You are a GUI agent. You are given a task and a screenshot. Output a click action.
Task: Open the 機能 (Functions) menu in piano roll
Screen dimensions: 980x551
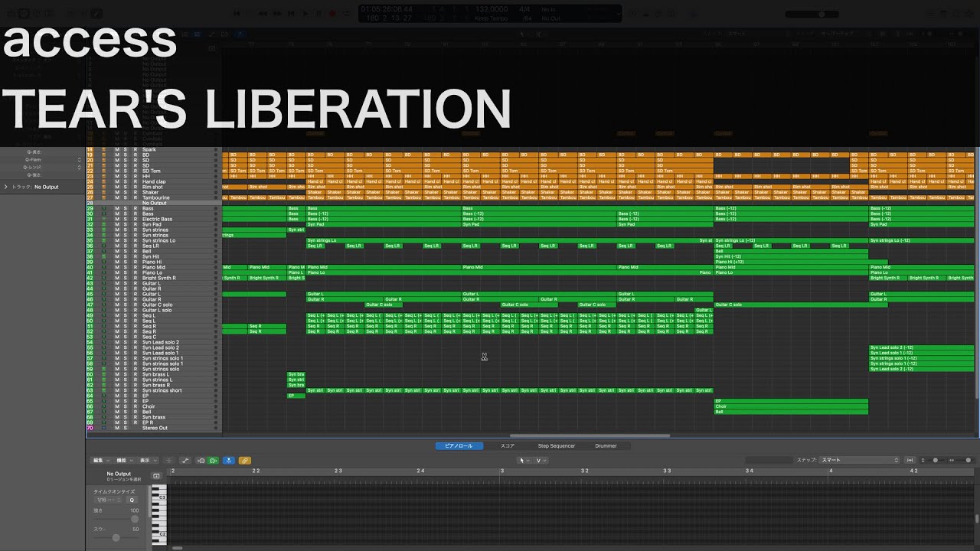tap(123, 461)
